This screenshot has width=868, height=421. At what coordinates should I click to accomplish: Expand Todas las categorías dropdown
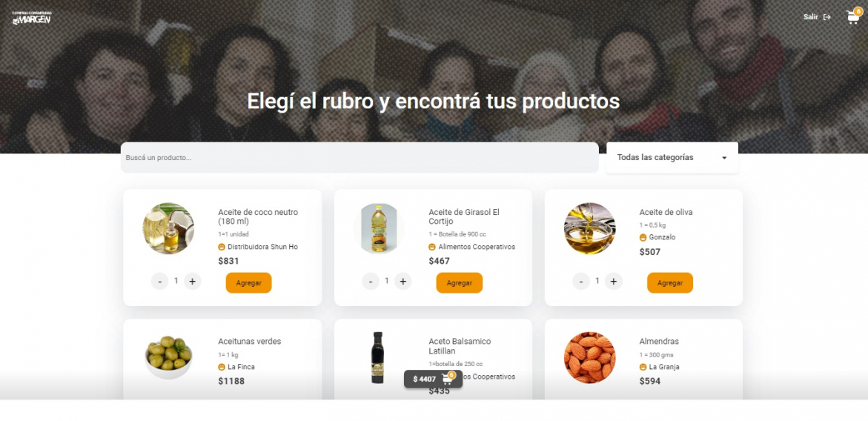pos(672,158)
